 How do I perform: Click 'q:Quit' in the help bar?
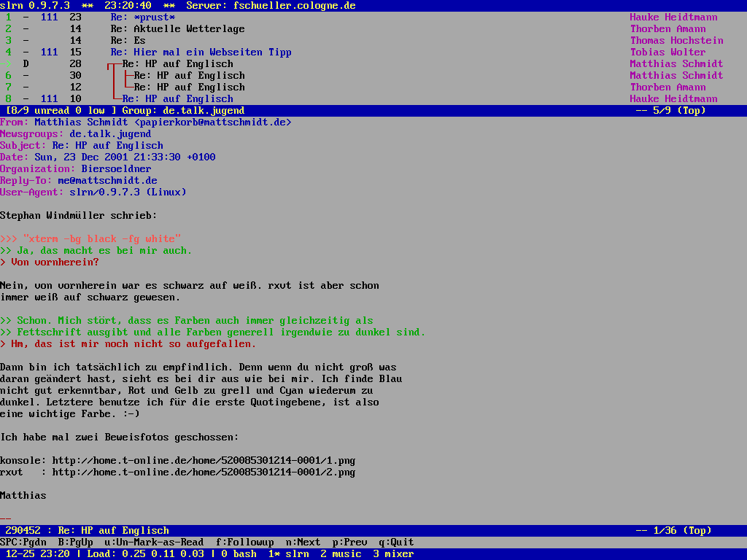pyautogui.click(x=393, y=542)
